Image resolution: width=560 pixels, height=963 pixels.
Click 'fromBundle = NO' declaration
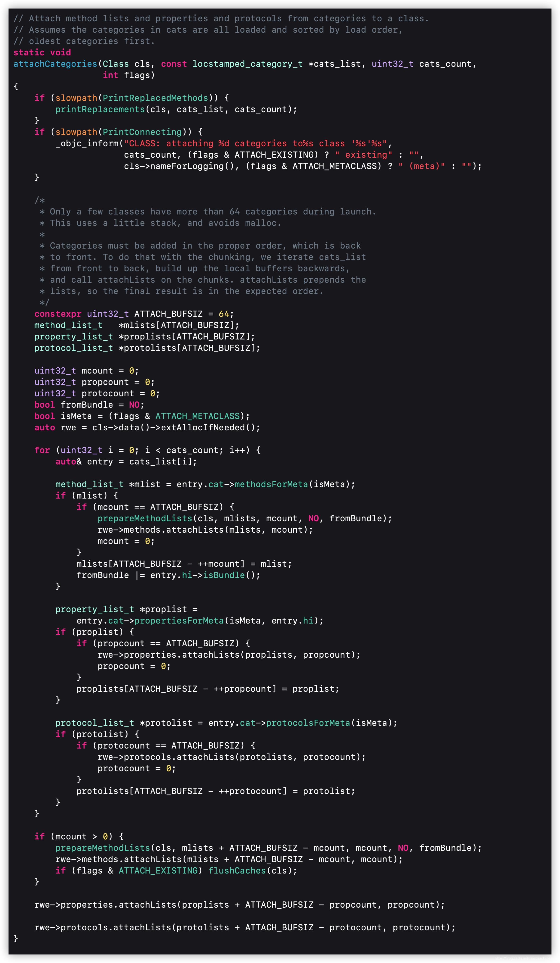[x=89, y=405]
